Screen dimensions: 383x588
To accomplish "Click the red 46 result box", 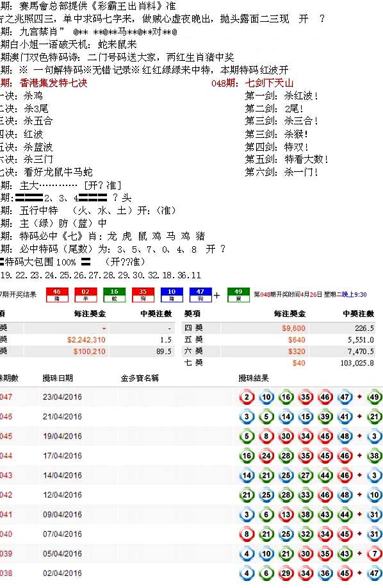I will (57, 295).
